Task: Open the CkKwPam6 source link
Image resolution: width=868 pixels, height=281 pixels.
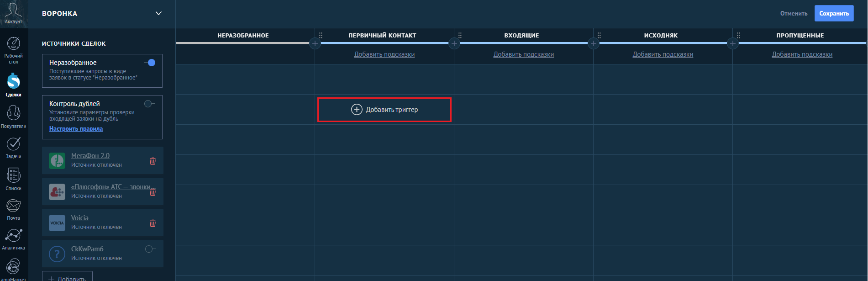Action: click(x=87, y=249)
